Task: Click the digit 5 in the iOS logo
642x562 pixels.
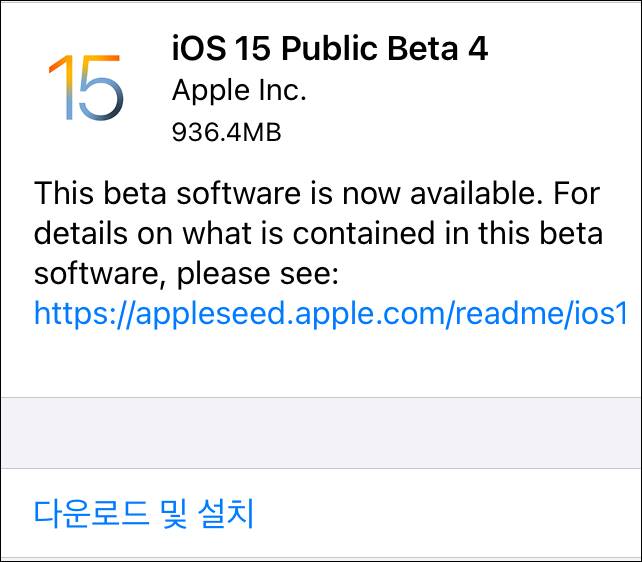Action: click(99, 89)
